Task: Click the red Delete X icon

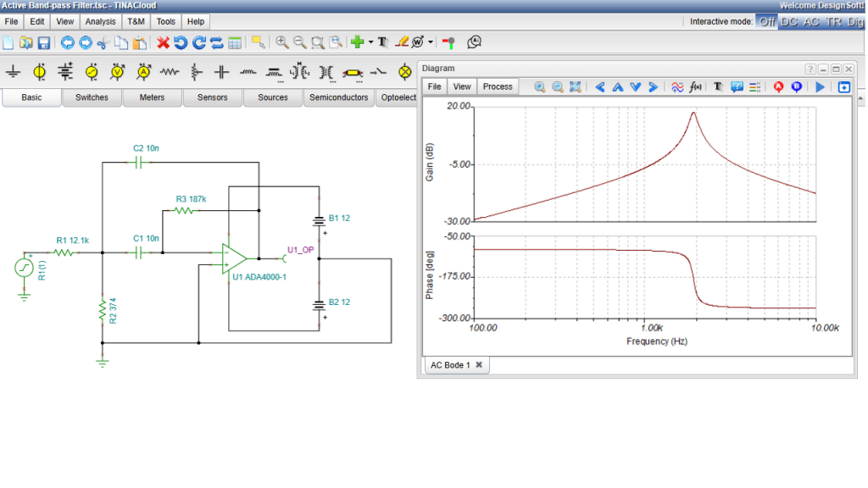Action: click(x=163, y=42)
